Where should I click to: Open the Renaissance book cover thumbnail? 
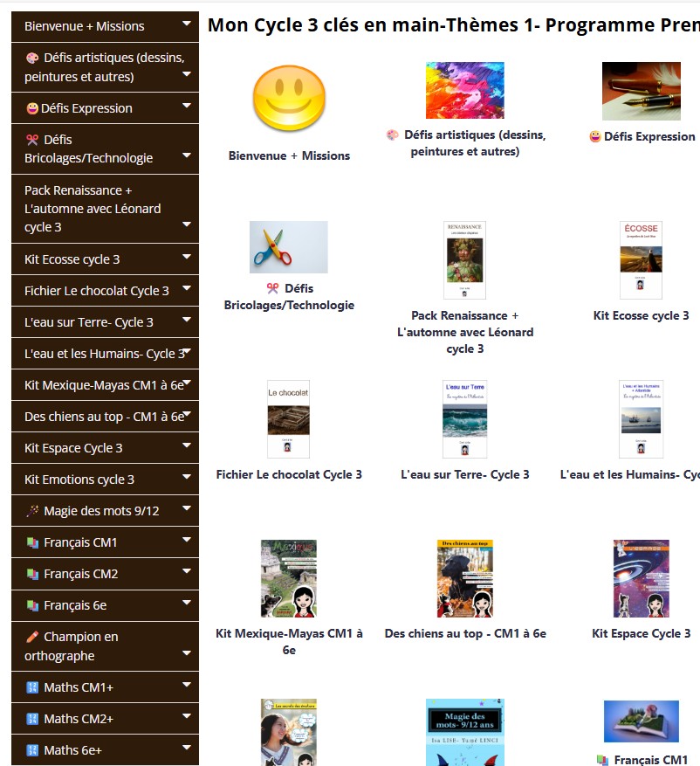pyautogui.click(x=464, y=260)
